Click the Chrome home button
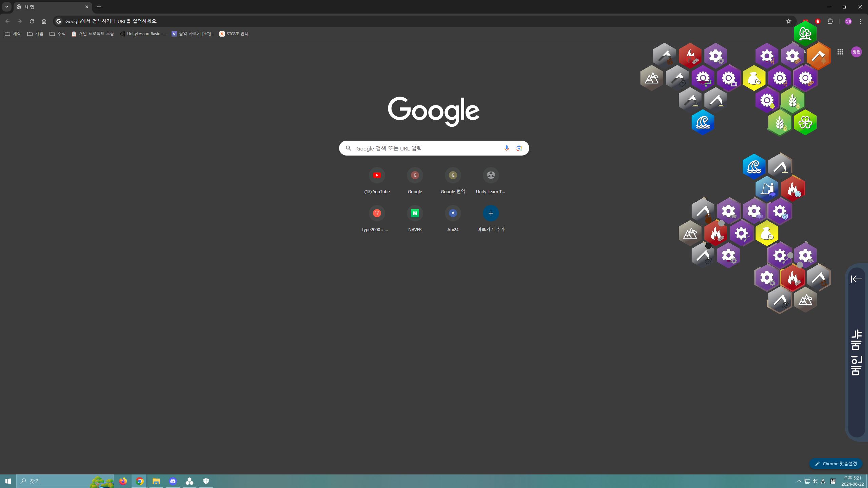This screenshot has height=488, width=868. [x=44, y=21]
